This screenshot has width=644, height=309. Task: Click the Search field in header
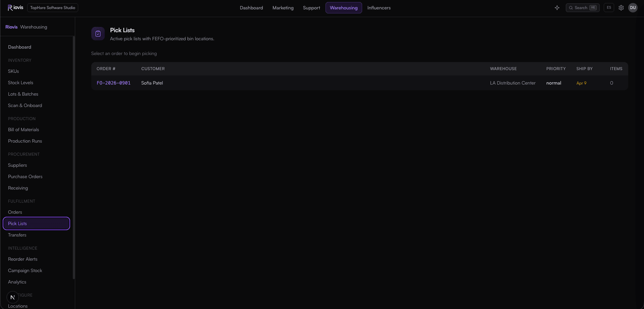[583, 8]
